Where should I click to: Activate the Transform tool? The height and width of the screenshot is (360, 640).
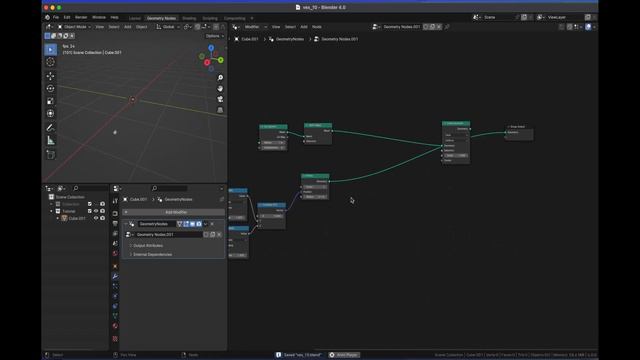[51, 113]
